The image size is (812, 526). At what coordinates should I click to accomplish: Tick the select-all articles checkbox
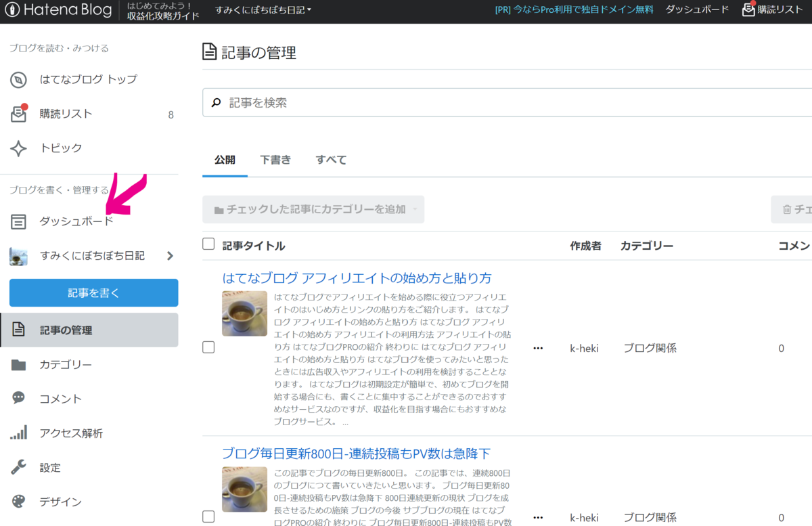[x=208, y=244]
